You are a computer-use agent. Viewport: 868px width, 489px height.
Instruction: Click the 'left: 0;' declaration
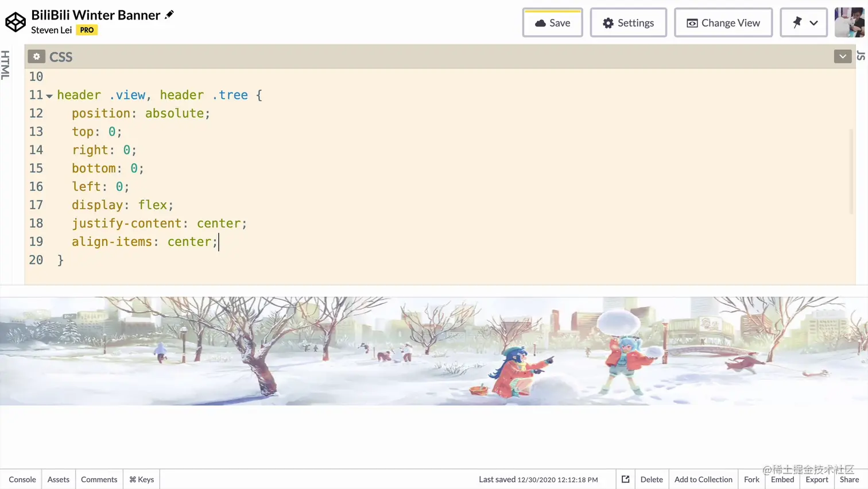pyautogui.click(x=100, y=186)
